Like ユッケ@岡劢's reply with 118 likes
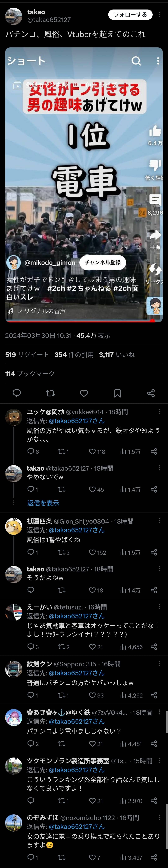168x868 pixels. point(97,451)
